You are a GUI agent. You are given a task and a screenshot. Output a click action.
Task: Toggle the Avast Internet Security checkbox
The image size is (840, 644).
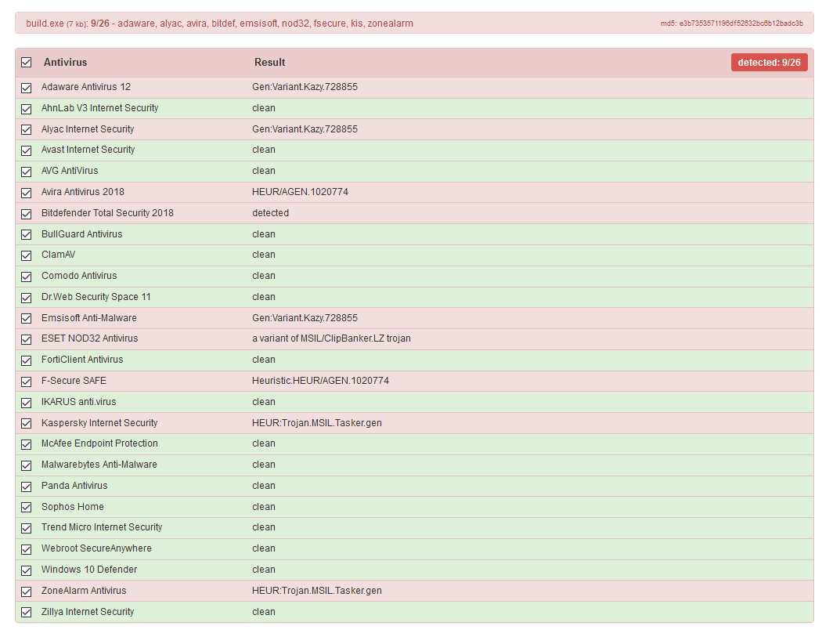pos(27,150)
